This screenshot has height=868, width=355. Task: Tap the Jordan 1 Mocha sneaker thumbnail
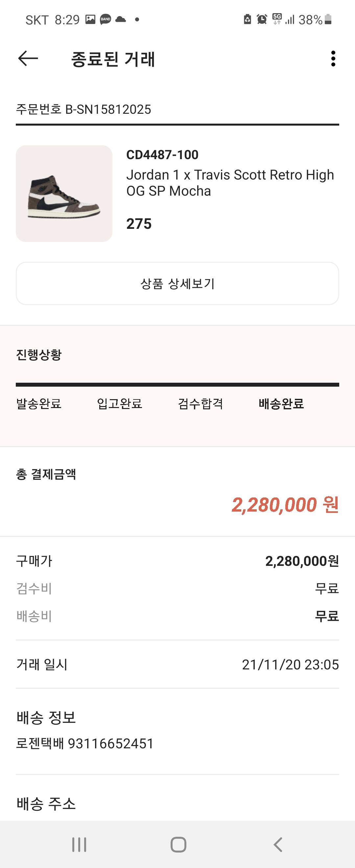click(x=64, y=193)
